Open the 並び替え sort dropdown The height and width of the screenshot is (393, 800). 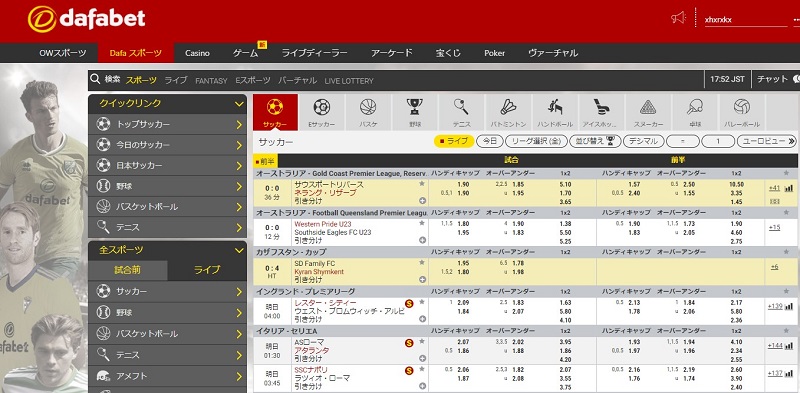coord(595,141)
